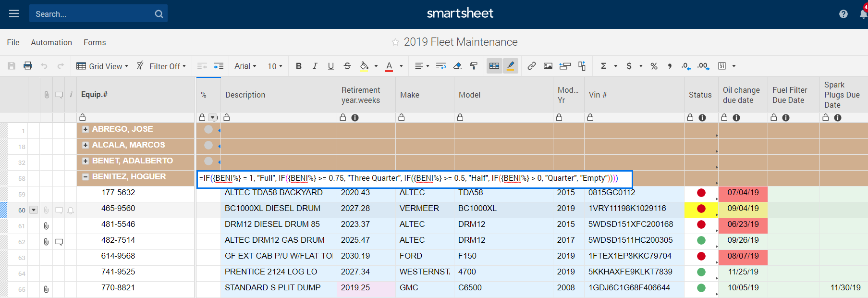Select the Equip.# column header
This screenshot has height=298, width=868.
pyautogui.click(x=135, y=95)
